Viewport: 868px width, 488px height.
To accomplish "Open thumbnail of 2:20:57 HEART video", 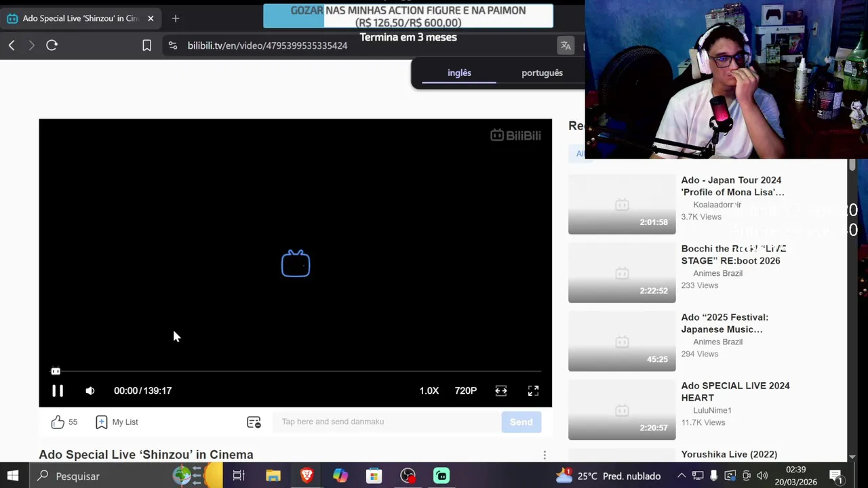I will pos(622,409).
